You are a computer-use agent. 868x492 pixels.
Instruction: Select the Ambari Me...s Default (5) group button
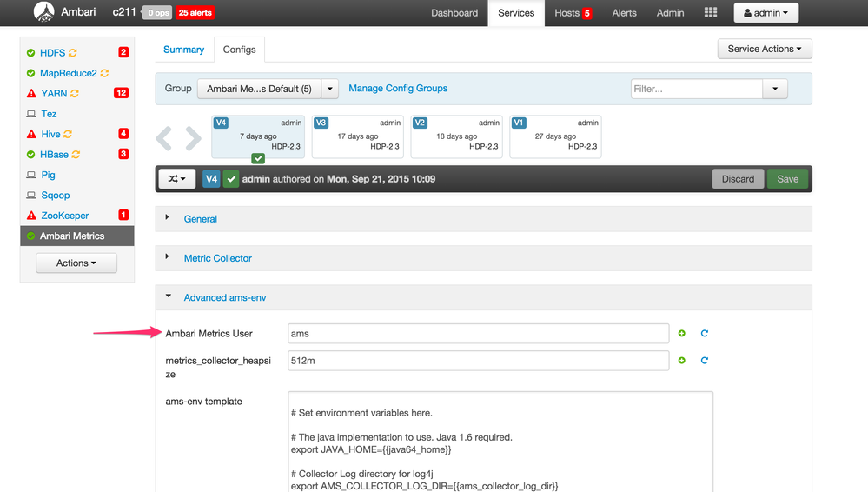[259, 89]
